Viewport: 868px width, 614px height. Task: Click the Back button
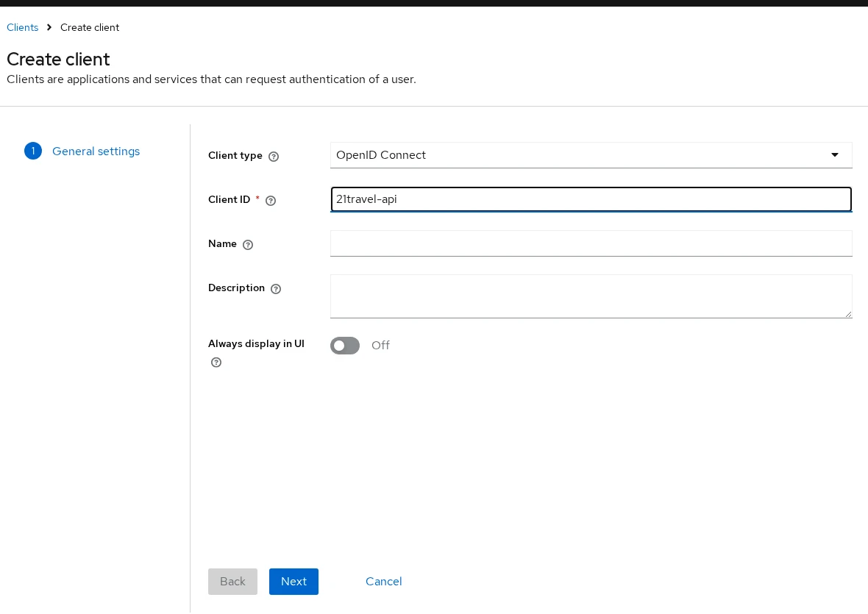click(x=232, y=582)
